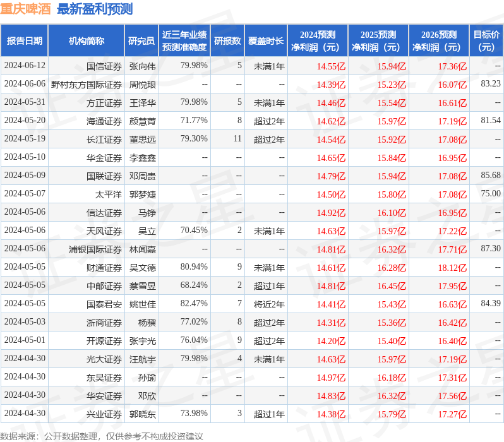Select accuracy value 77.02%

coord(194,322)
